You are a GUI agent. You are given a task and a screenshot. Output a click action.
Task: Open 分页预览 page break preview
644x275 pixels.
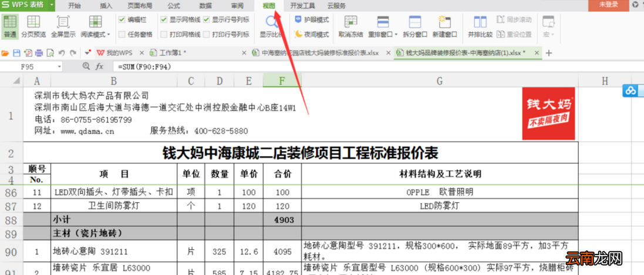click(x=33, y=26)
